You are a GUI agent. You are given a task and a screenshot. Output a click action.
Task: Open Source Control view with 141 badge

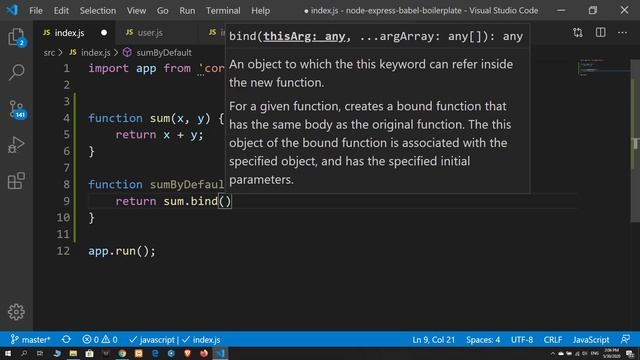(x=17, y=109)
